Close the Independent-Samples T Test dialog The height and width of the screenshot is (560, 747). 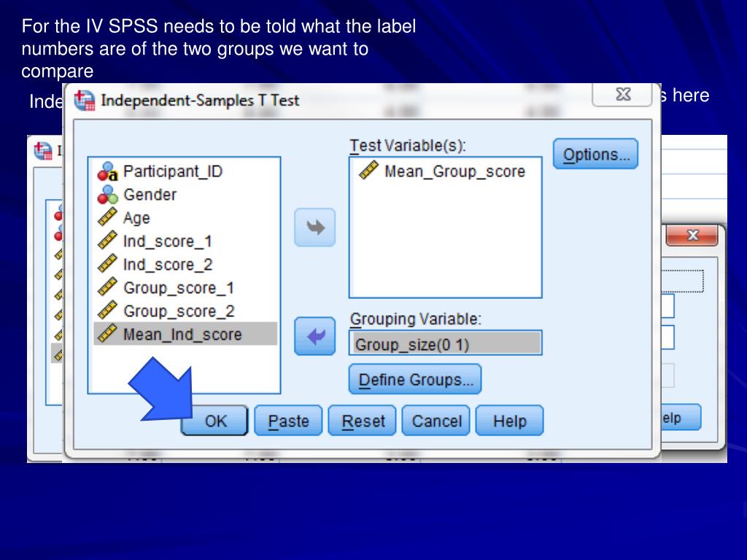[622, 94]
